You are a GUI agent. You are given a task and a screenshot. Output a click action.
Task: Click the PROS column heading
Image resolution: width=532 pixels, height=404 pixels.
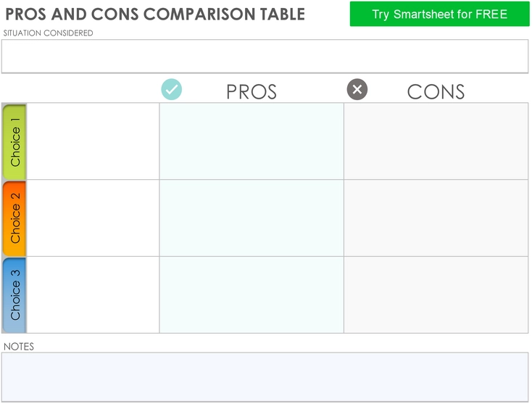pos(252,91)
